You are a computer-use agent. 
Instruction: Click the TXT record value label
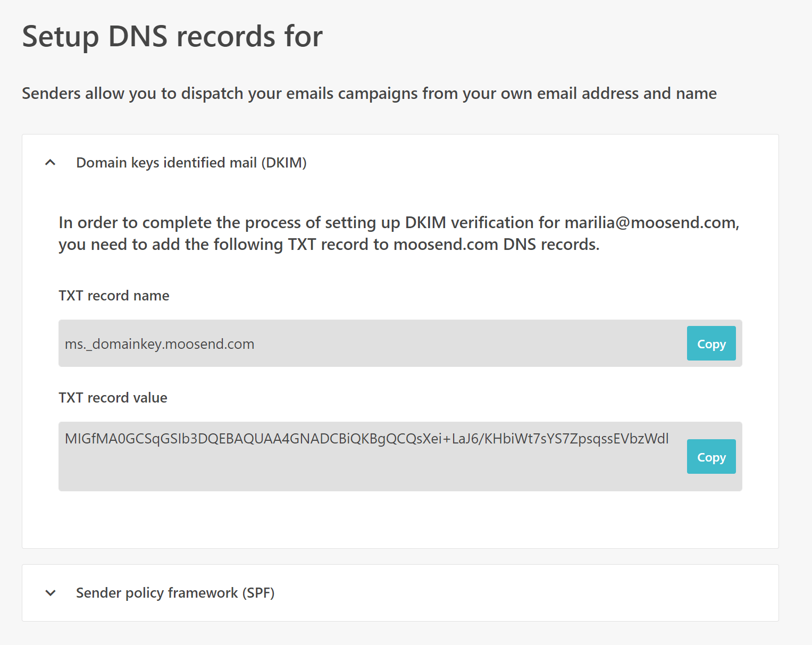tap(113, 398)
